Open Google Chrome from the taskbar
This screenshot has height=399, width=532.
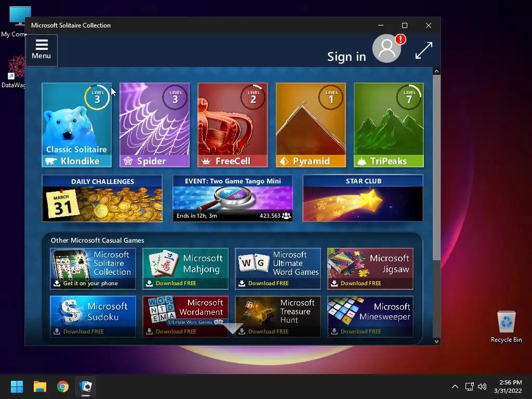pyautogui.click(x=63, y=387)
